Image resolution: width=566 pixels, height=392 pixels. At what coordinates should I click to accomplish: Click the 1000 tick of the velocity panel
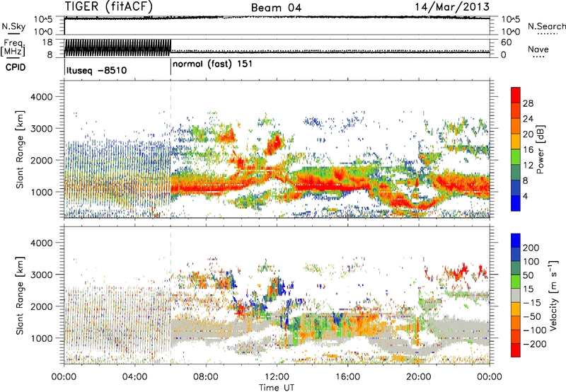[42, 338]
